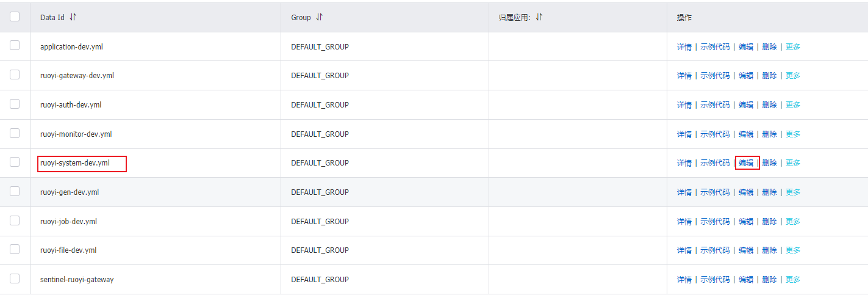868x295 pixels.
Task: Click 编辑 for sentinel-ruoyi-gateway
Action: click(x=746, y=280)
